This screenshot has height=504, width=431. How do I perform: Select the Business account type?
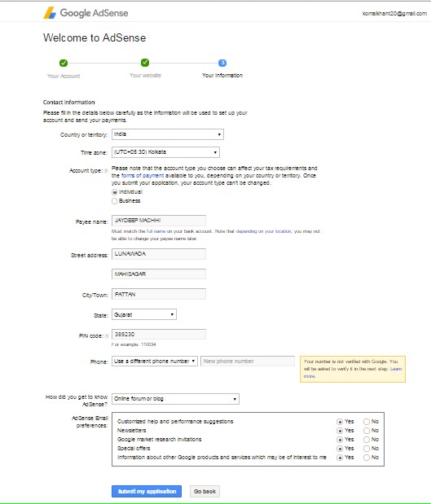[x=114, y=201]
